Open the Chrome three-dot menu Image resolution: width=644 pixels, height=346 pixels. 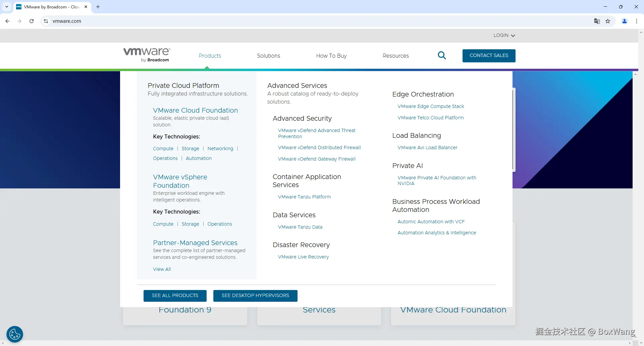click(x=637, y=21)
